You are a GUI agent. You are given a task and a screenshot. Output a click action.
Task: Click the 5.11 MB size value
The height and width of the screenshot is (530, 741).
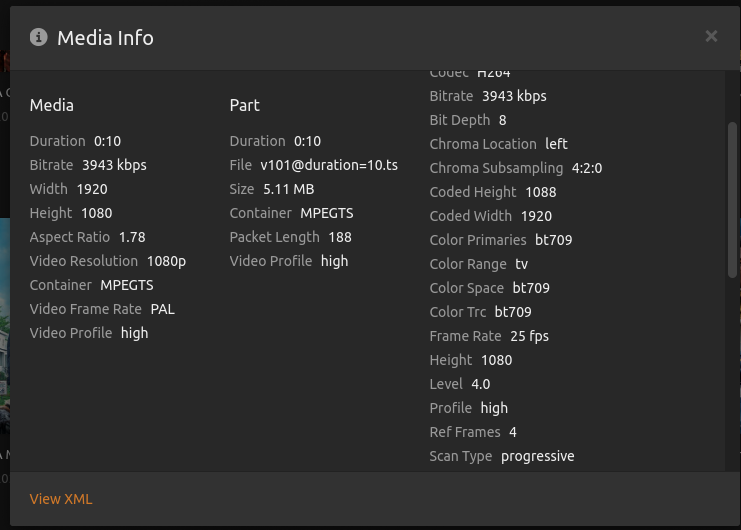289,189
